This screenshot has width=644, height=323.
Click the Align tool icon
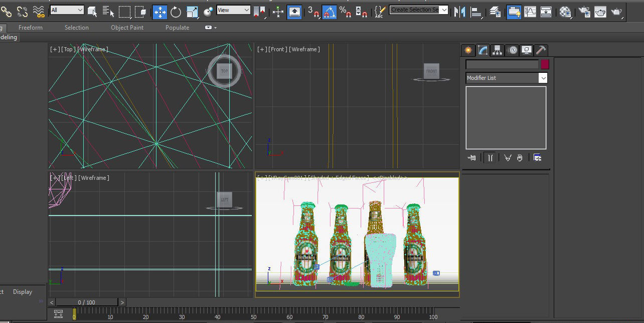tap(477, 12)
